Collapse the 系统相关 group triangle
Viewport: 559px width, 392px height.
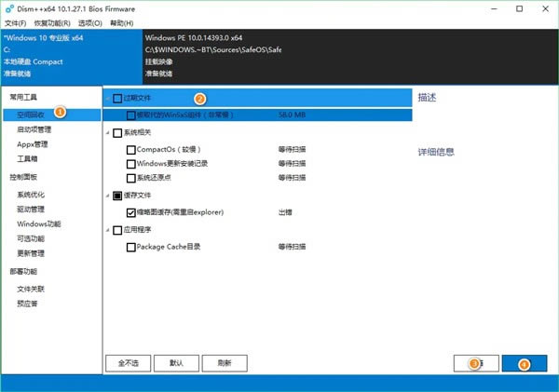tap(108, 133)
